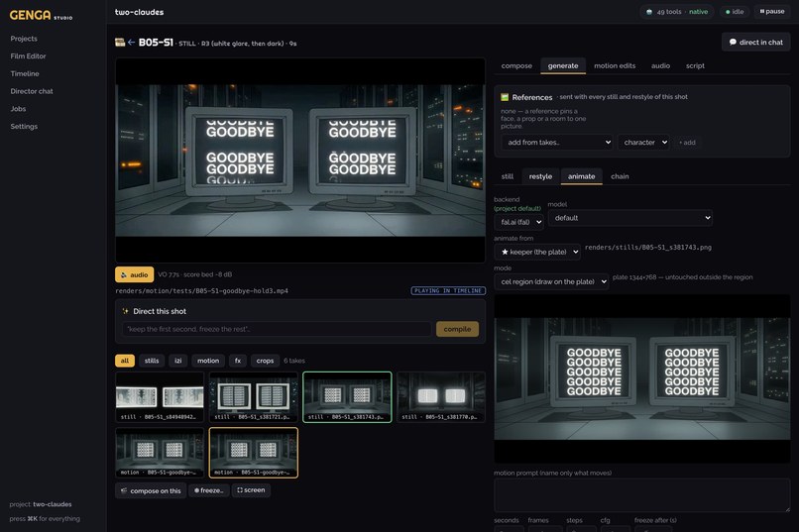This screenshot has width=799, height=532.
Task: Select the yellow-bordered motion take thumbnail
Action: [253, 453]
